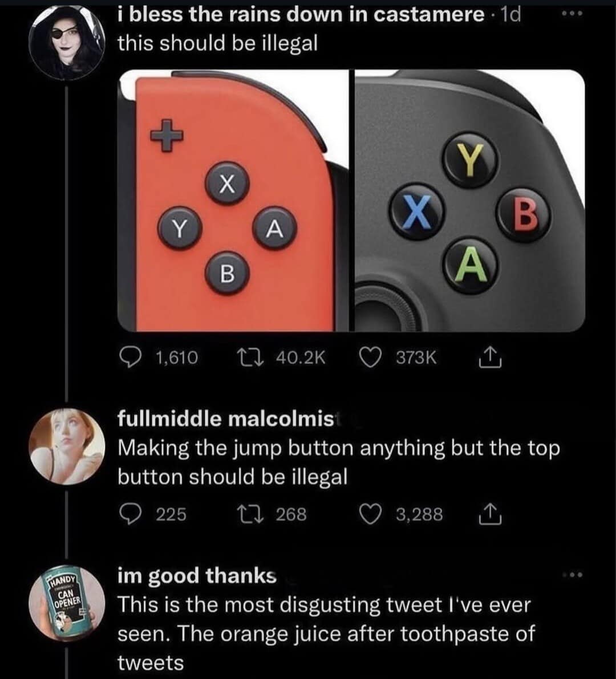The image size is (616, 679).
Task: Open 'i bless the rains down in castamere' profile
Action: click(301, 15)
